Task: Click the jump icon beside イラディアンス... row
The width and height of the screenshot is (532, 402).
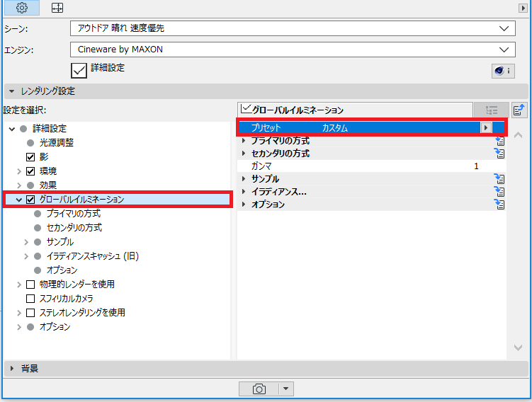Action: coord(499,192)
